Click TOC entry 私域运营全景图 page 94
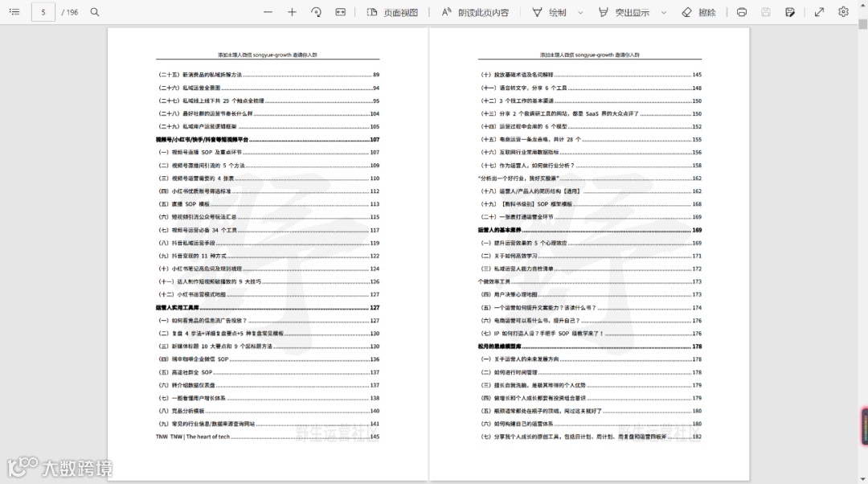This screenshot has height=484, width=868. (x=268, y=88)
